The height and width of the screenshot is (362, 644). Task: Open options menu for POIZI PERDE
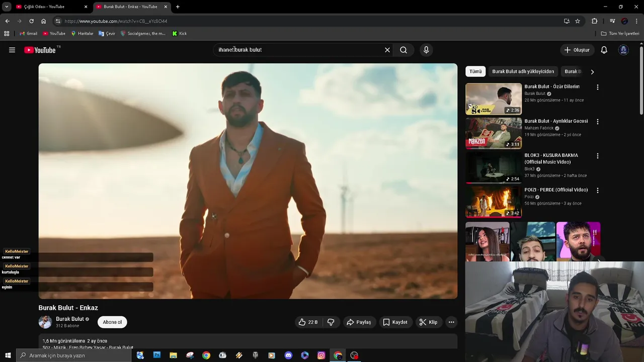(x=597, y=191)
